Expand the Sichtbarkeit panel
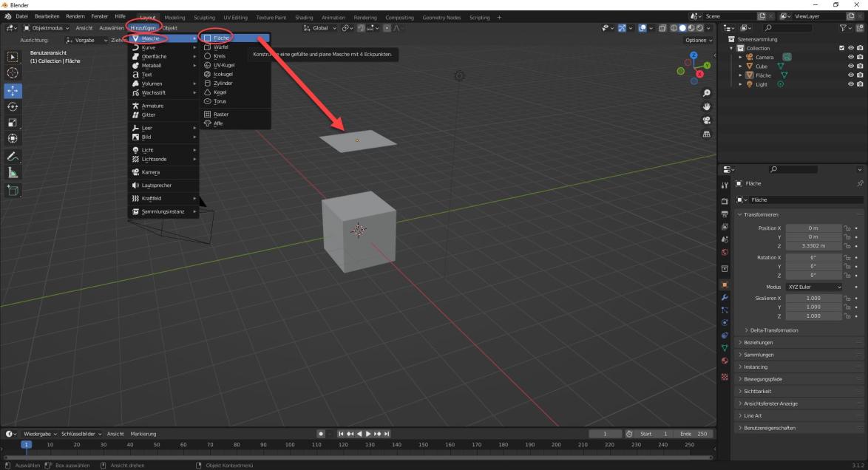 [x=757, y=391]
